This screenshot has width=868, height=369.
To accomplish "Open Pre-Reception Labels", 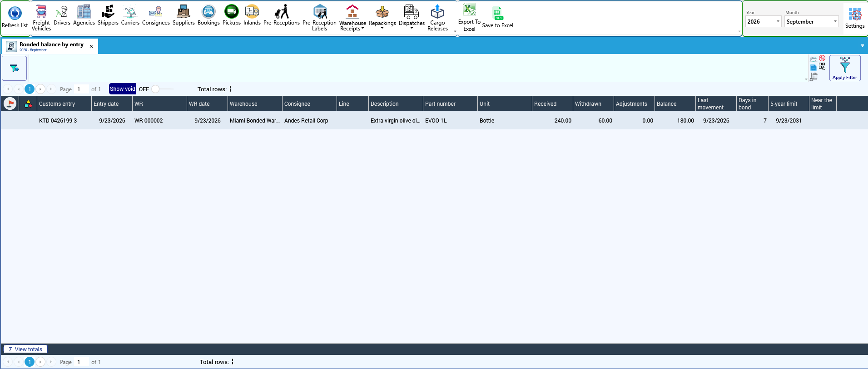I will click(320, 17).
